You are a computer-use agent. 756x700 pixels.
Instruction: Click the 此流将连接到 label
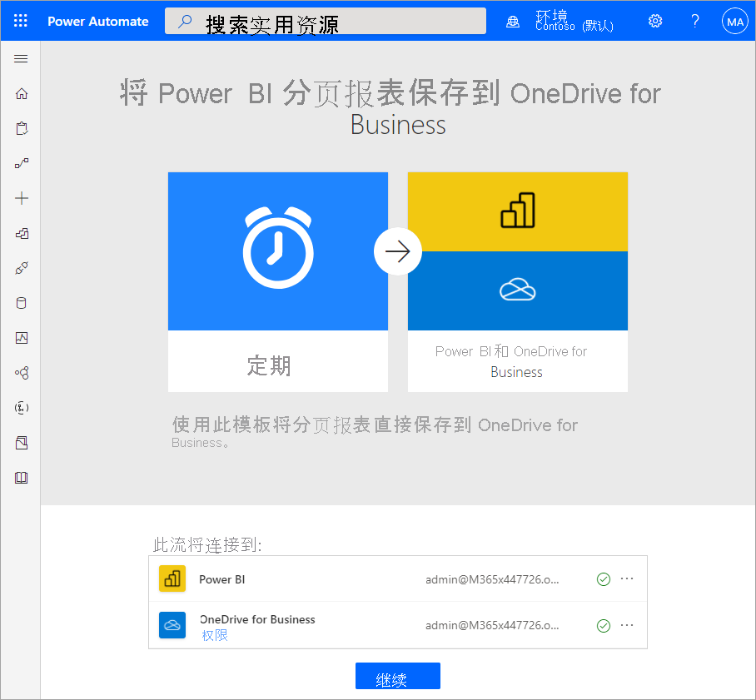(207, 545)
